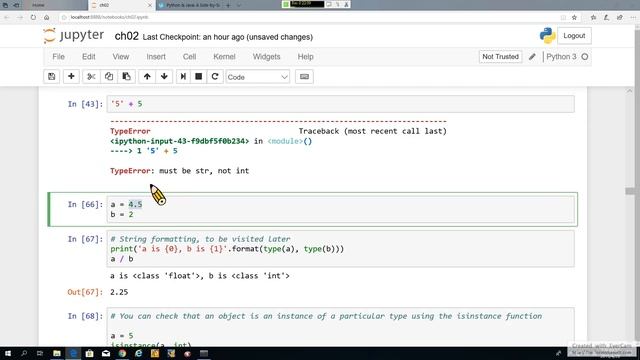This screenshot has height=360, width=640.
Task: Open the View menu
Action: click(121, 57)
